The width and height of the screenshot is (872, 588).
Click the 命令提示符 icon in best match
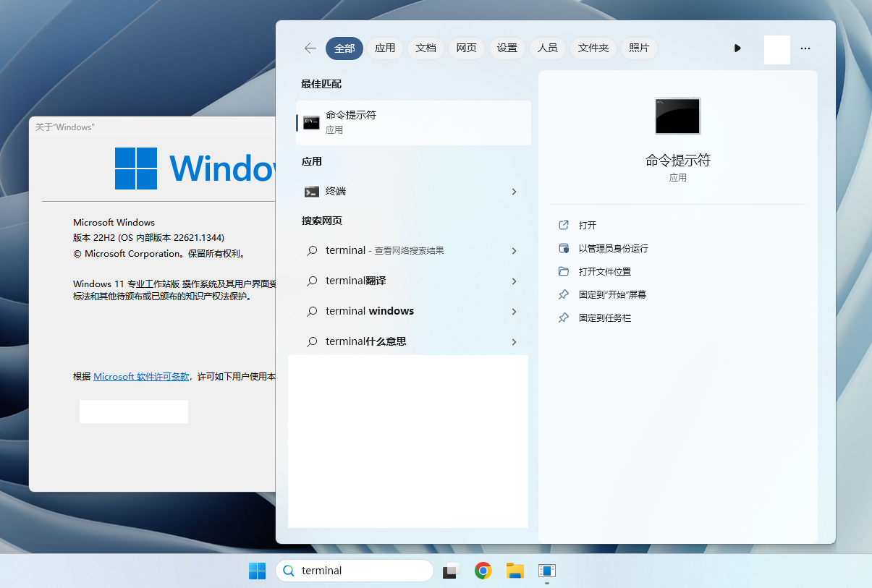click(311, 122)
